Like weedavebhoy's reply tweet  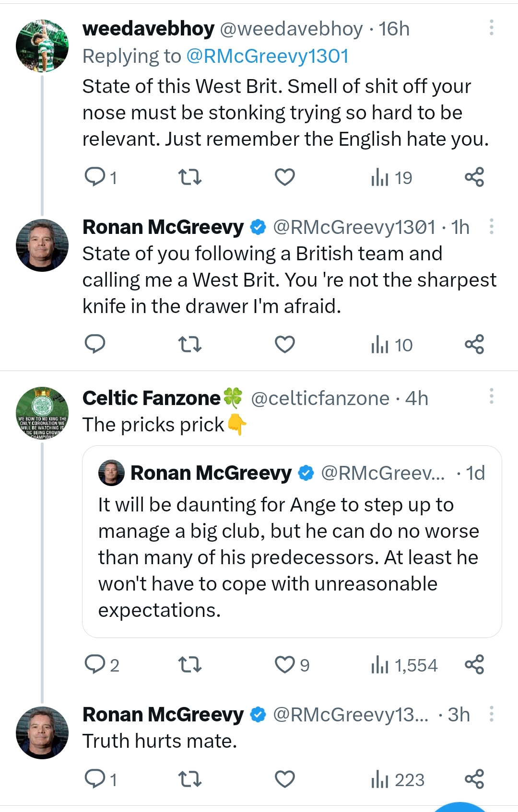(x=284, y=177)
